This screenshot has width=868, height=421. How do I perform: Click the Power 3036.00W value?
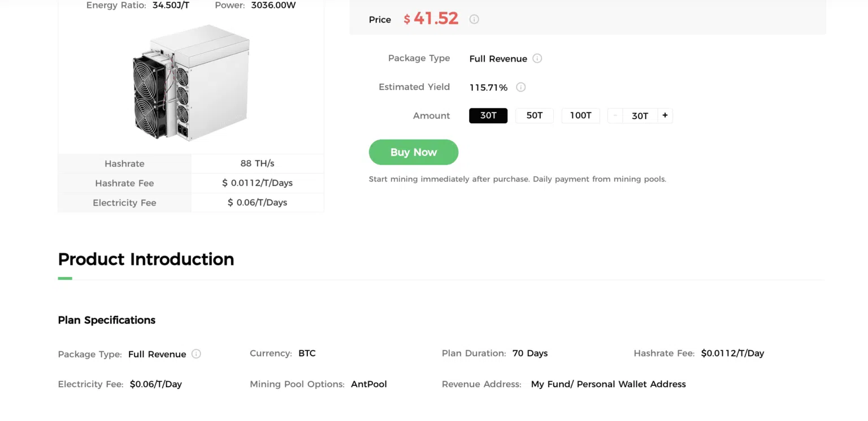[272, 5]
